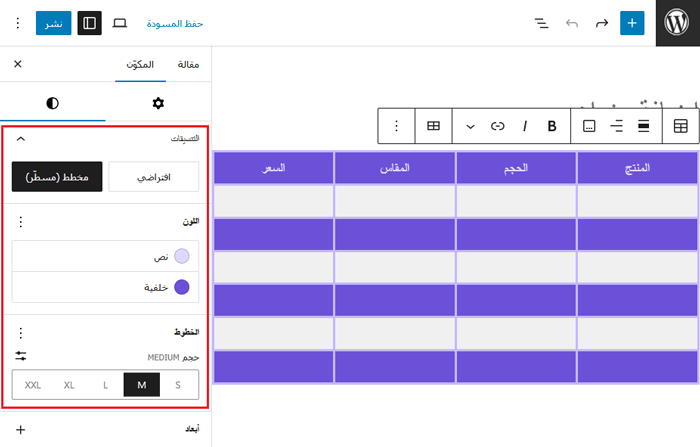
Task: Open the خلفية background color swatch
Action: (x=105, y=287)
